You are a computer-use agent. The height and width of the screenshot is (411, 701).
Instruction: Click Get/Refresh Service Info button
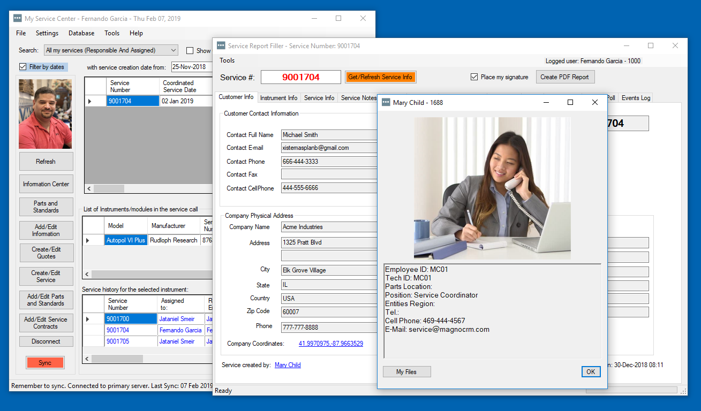click(380, 77)
